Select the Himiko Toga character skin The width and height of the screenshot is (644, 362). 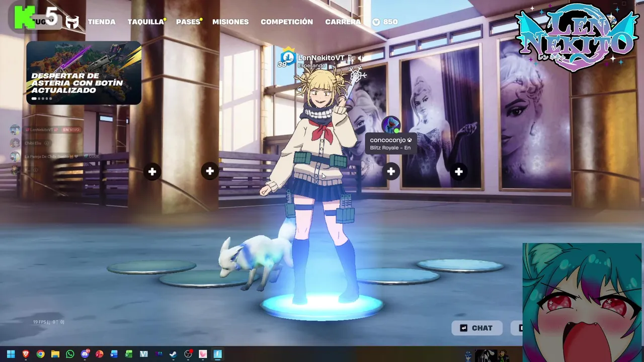[319, 186]
